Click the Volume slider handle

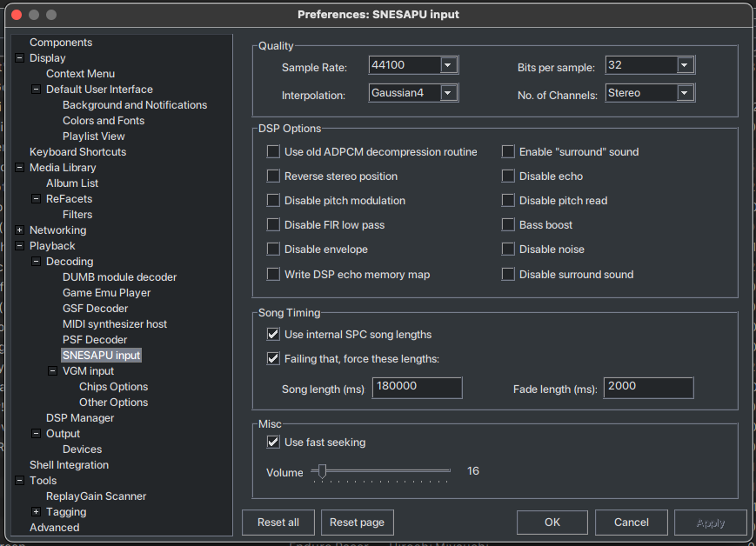pyautogui.click(x=322, y=471)
